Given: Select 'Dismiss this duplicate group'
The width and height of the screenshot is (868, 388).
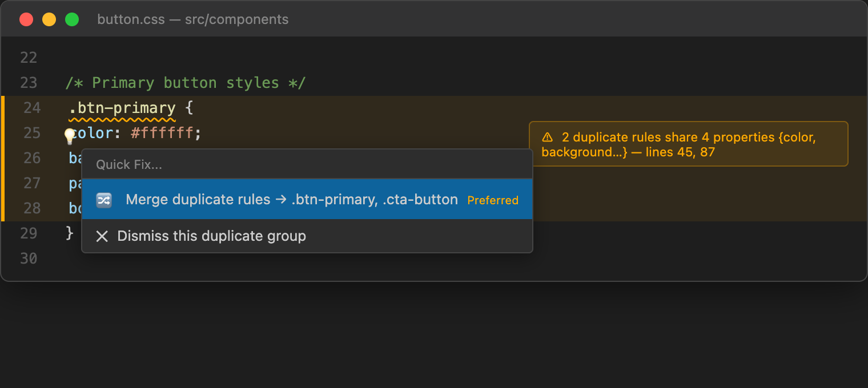Looking at the screenshot, I should [211, 236].
